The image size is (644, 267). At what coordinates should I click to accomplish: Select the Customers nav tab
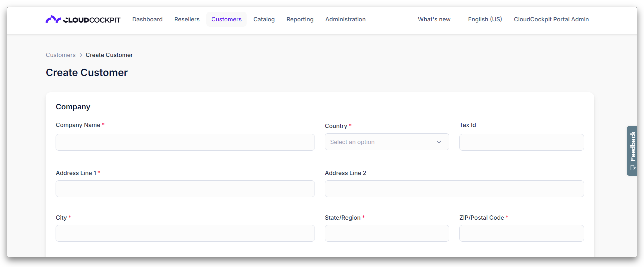(x=226, y=19)
